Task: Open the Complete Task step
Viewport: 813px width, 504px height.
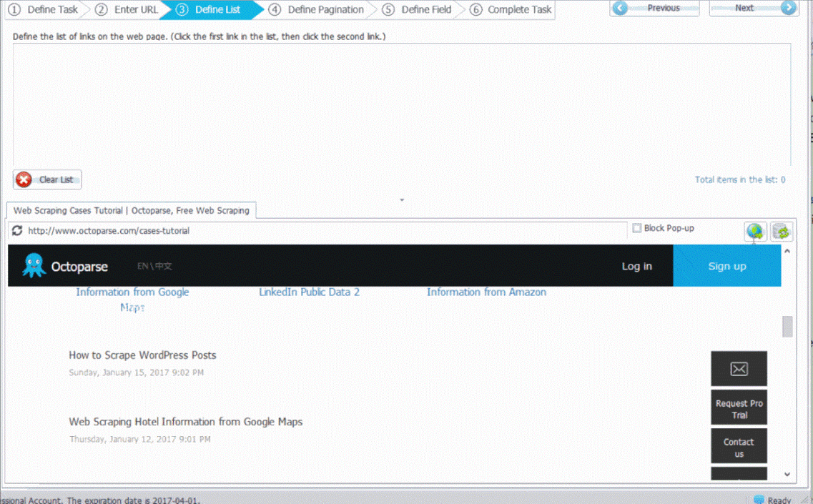Action: pos(511,9)
